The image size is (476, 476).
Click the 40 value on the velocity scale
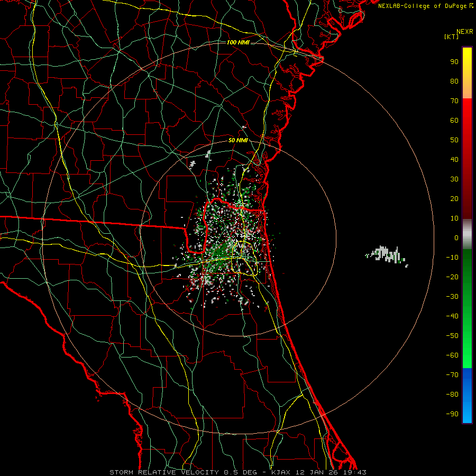coord(454,160)
